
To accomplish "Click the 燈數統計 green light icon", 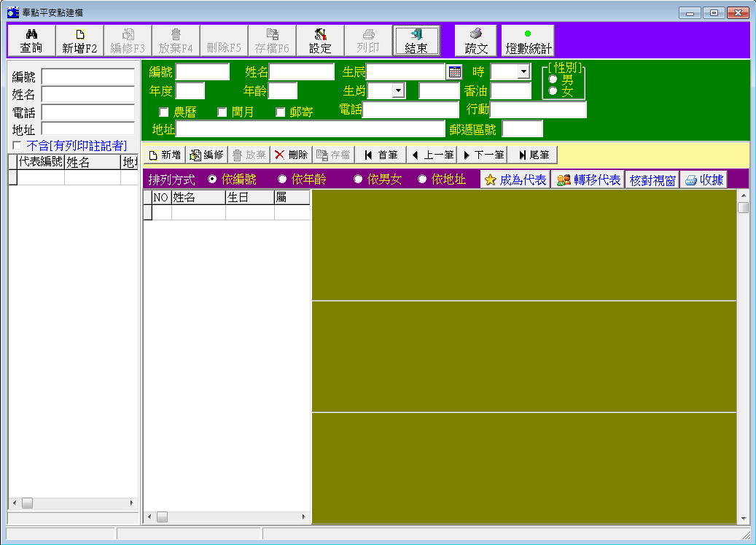I will tap(528, 34).
